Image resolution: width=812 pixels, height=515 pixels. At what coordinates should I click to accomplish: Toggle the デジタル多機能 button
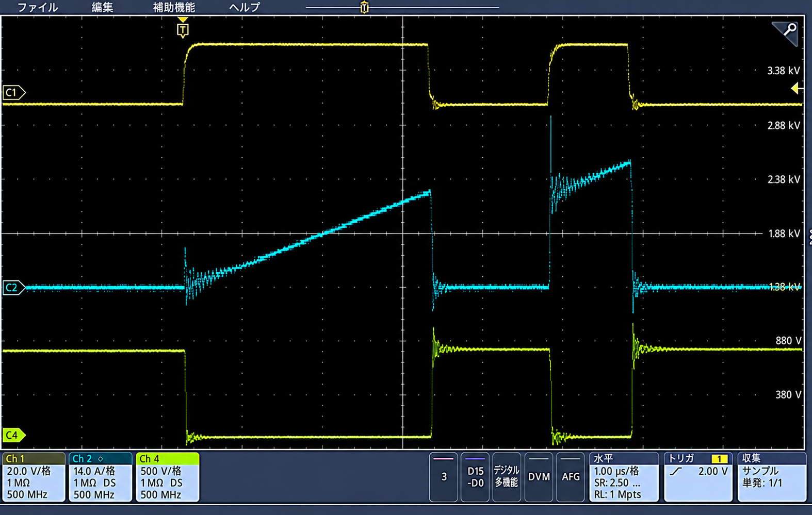pyautogui.click(x=507, y=477)
